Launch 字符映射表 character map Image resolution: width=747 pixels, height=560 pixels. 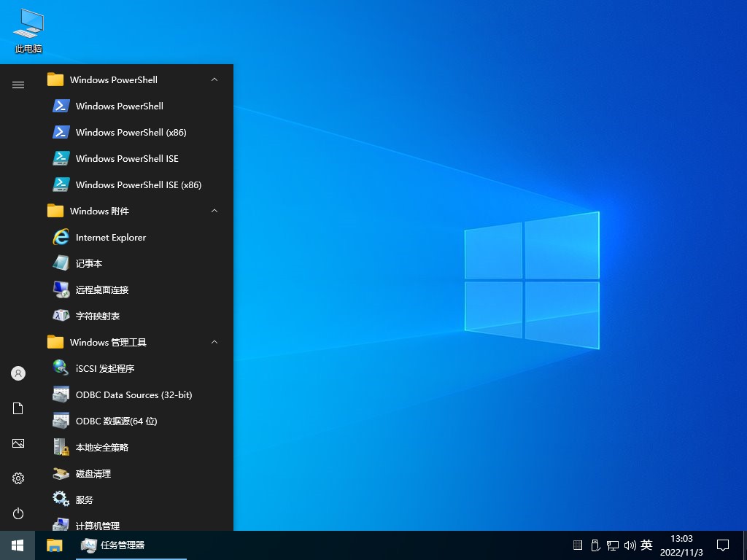click(97, 316)
